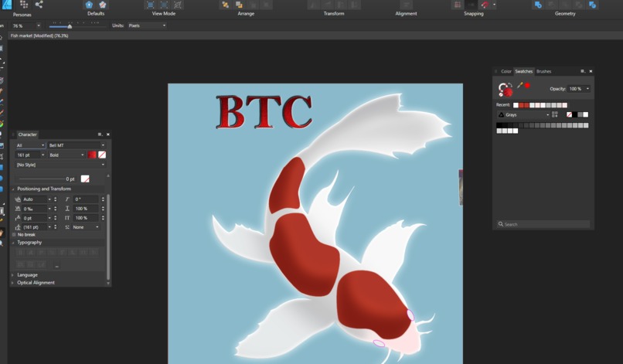
Task: Toggle the grid icon in Snapping group
Action: point(458,5)
